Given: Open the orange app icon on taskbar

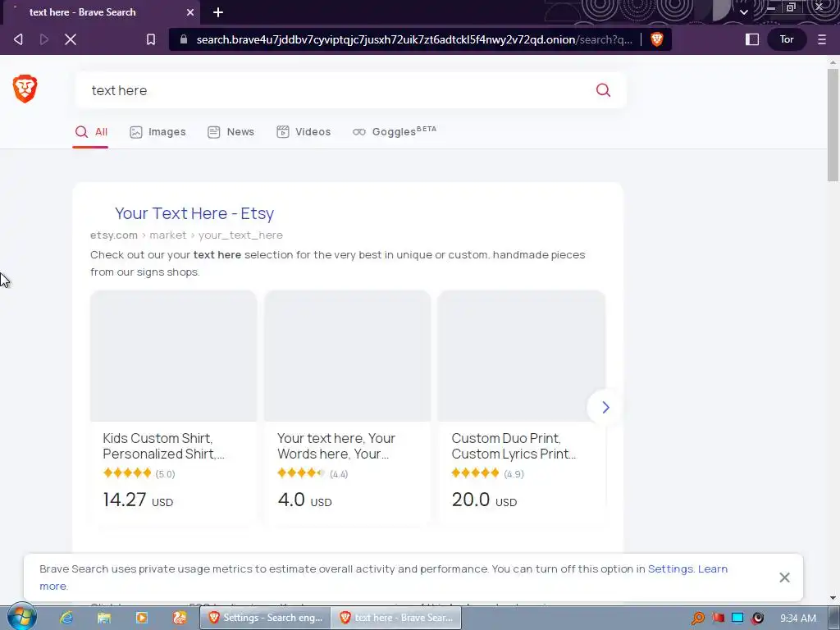Looking at the screenshot, I should point(180,618).
